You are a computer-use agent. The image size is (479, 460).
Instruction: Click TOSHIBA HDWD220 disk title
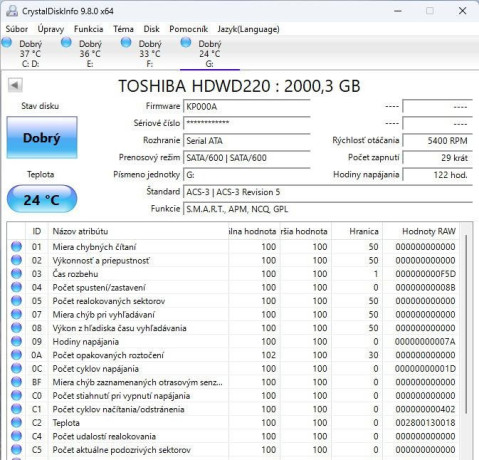coord(239,86)
